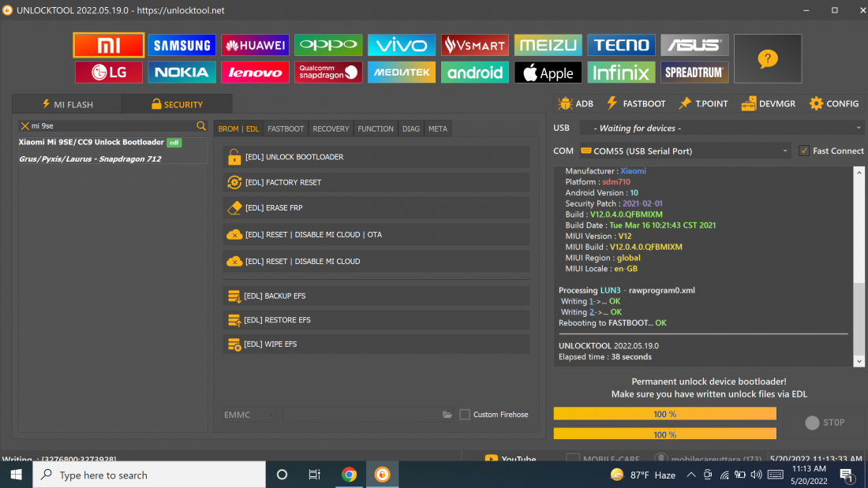The image size is (868, 488).
Task: Click the search magnifier icon
Action: [201, 126]
